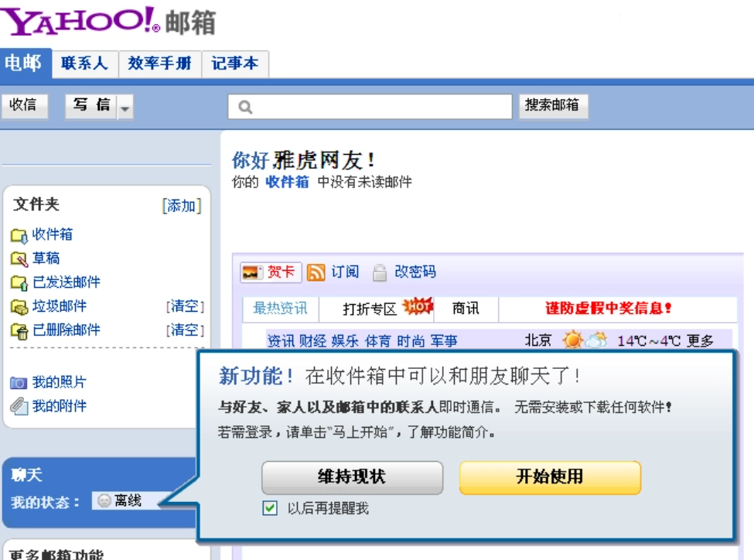The height and width of the screenshot is (560, 754).
Task: Switch to the 记事本 tab
Action: (x=235, y=63)
